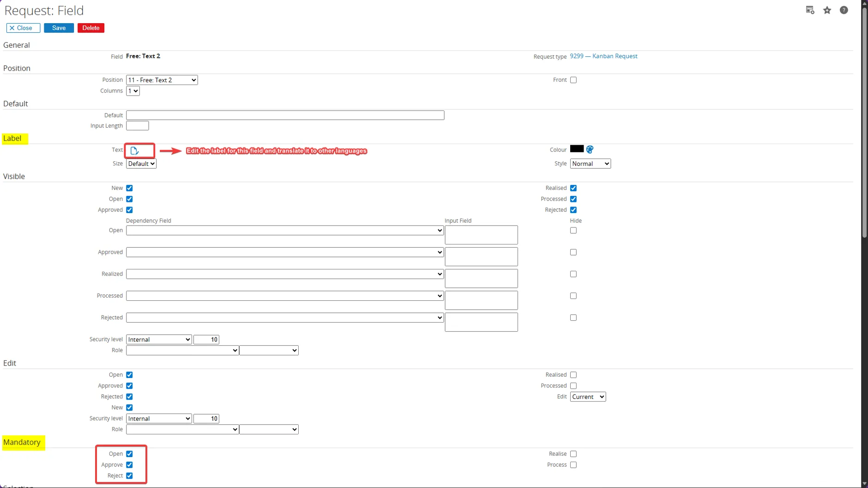Uncheck the Mandatory Open checkbox

coord(129,454)
